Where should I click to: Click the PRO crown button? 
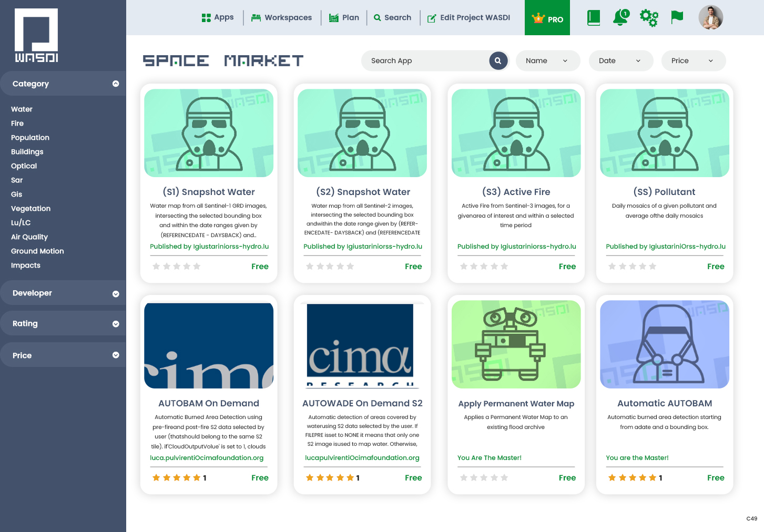547,18
